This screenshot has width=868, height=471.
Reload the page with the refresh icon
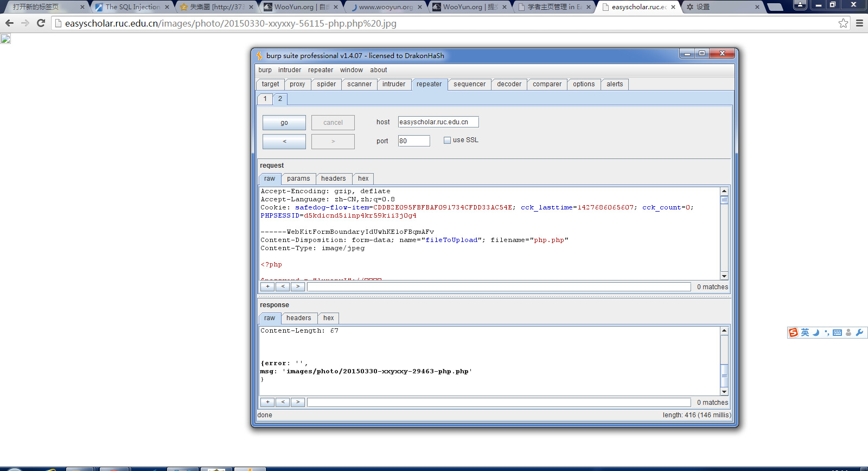click(41, 23)
